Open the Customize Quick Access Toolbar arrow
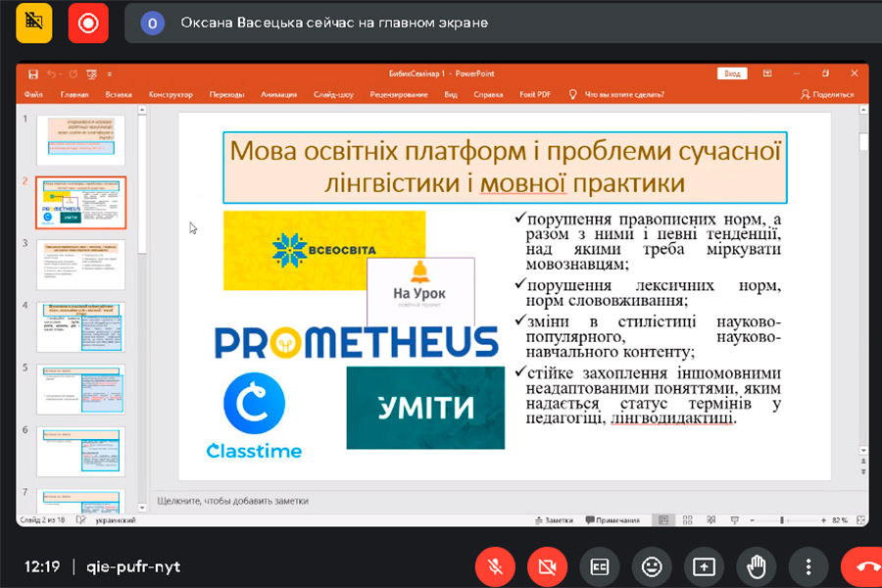Screen dimensions: 882x588 click(x=110, y=74)
